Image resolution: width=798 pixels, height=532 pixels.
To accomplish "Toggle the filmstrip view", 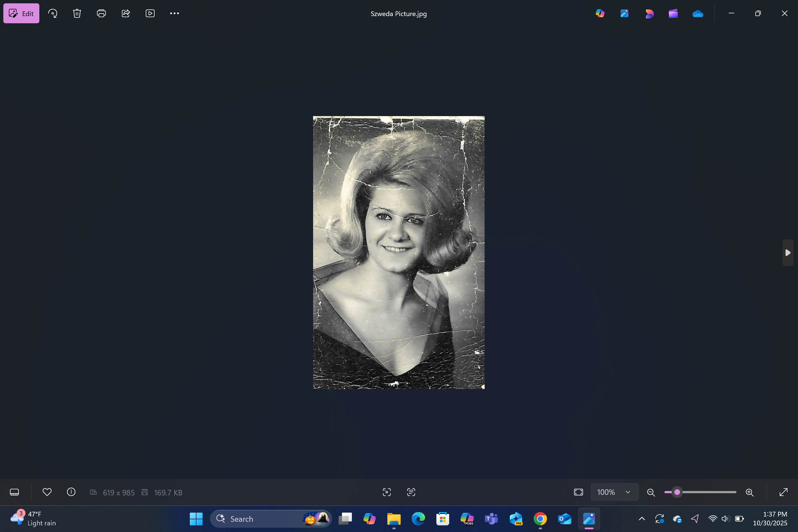I will click(x=14, y=492).
